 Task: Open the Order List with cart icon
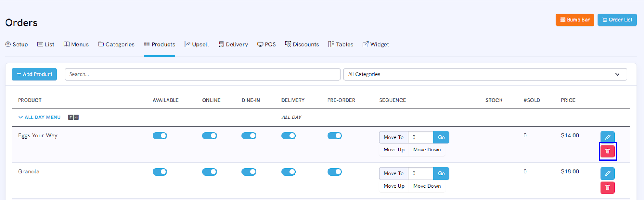(x=617, y=20)
